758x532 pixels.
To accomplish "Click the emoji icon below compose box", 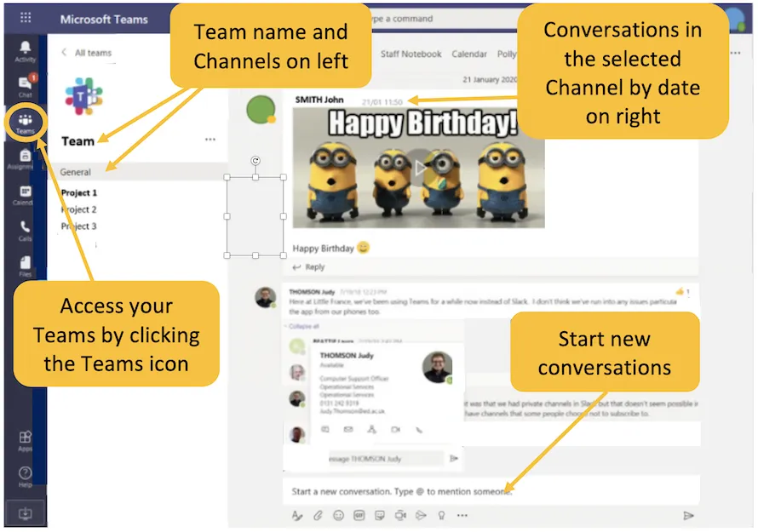I will pos(338,515).
